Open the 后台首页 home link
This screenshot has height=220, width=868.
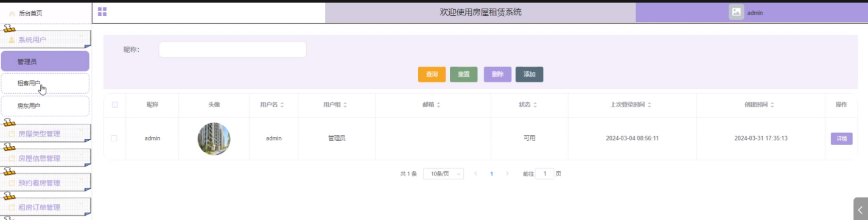coord(30,13)
